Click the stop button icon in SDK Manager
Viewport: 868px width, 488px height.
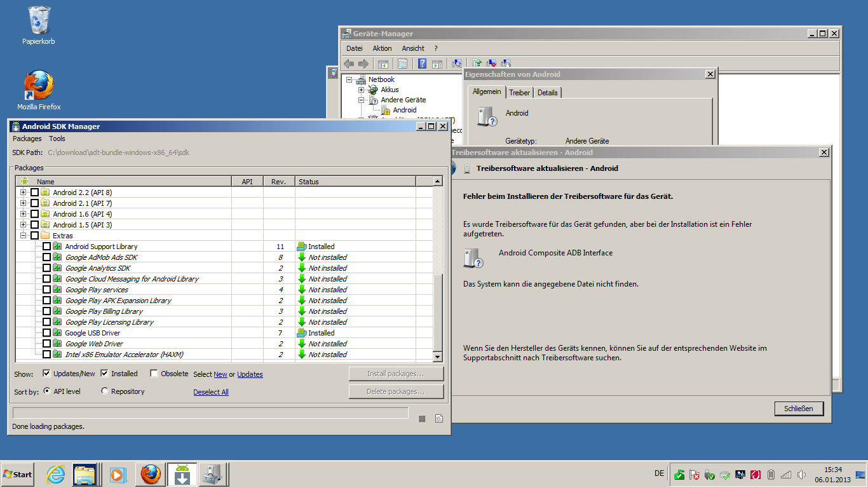point(422,418)
